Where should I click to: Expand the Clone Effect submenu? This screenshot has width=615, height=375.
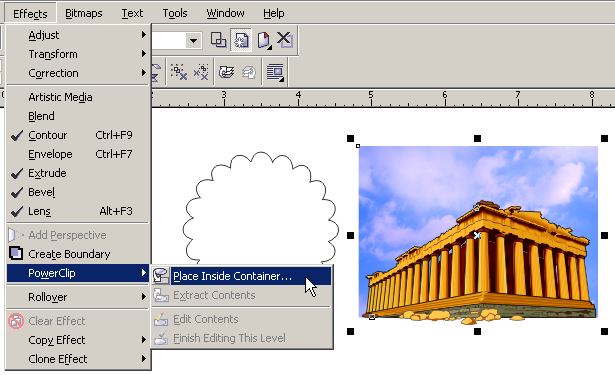(78, 359)
